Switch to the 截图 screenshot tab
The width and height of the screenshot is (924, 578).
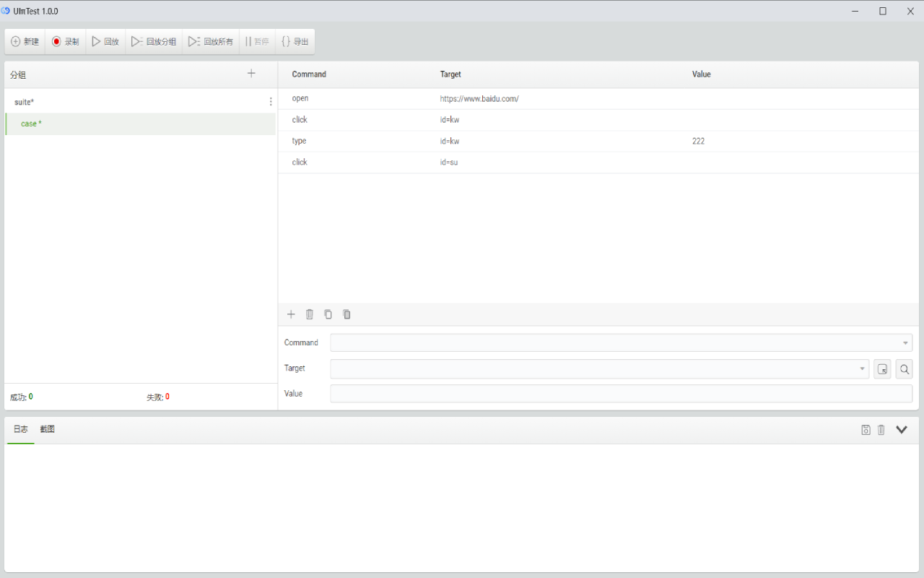pyautogui.click(x=48, y=429)
